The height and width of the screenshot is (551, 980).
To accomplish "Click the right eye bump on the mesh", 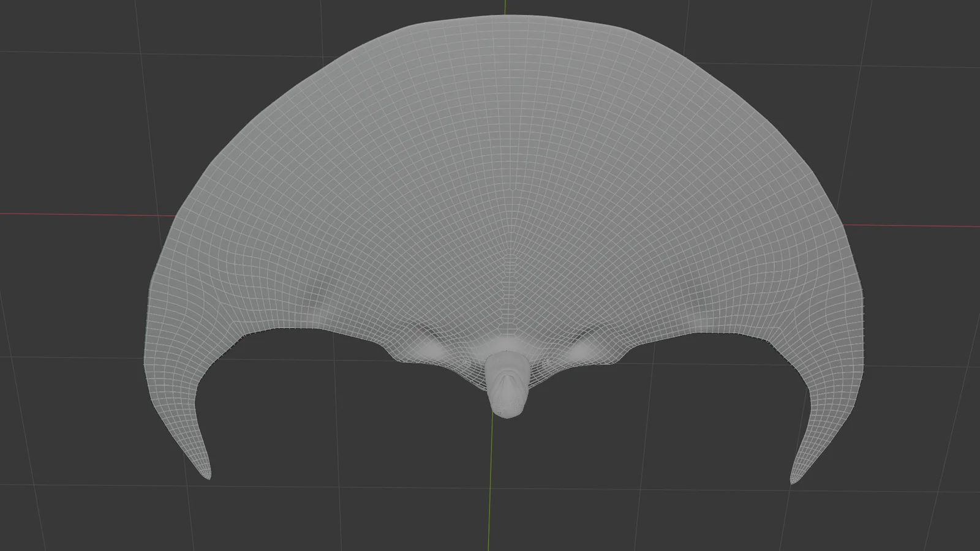I will pyautogui.click(x=579, y=349).
